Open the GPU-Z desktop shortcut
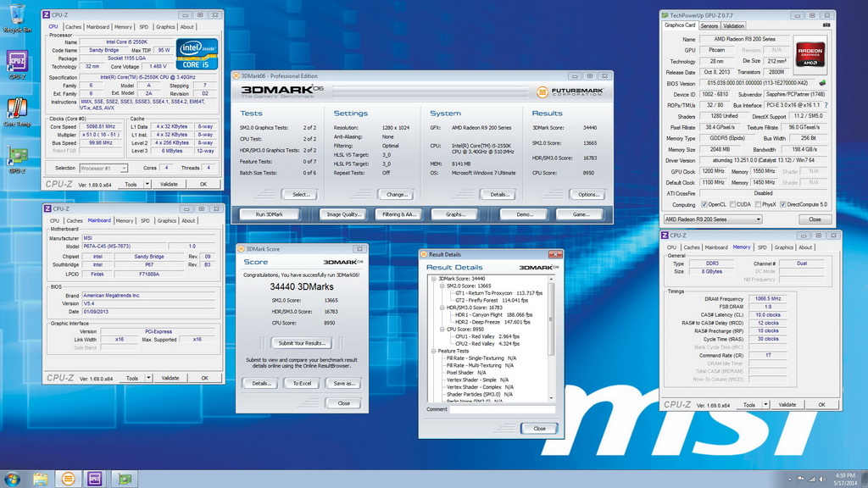This screenshot has height=488, width=868. (17, 159)
